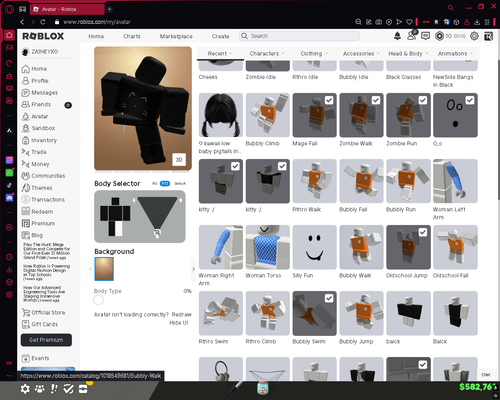Select the Silly Fun face thumbnail
The width and height of the screenshot is (500, 400).
click(314, 247)
